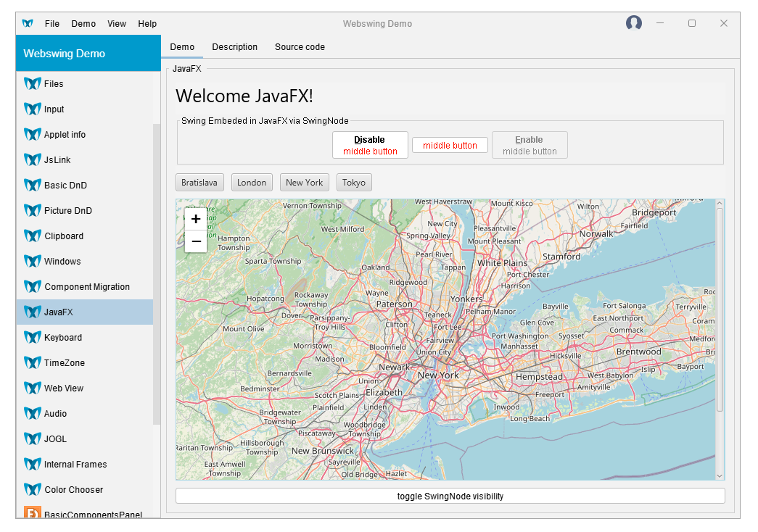This screenshot has width=758, height=532.
Task: Click the icon beside Internal Frames
Action: point(33,465)
